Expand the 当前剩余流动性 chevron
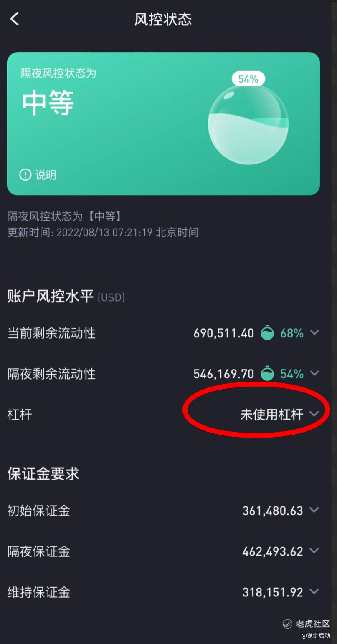337x644 pixels. (x=314, y=332)
